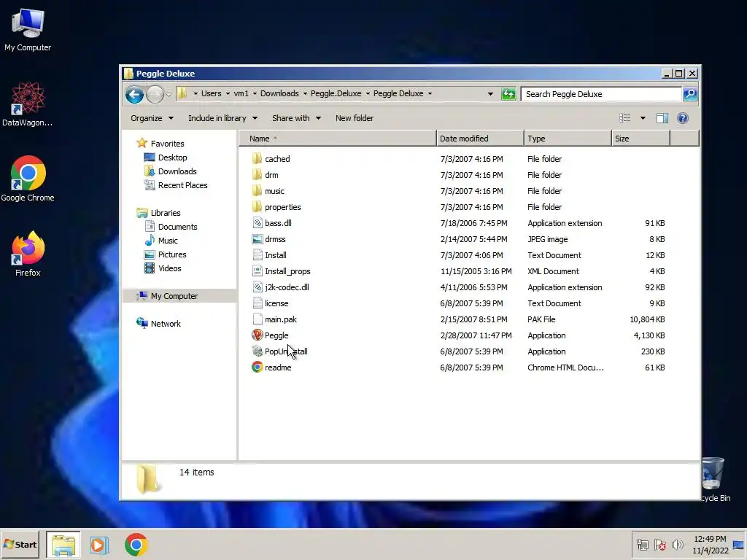
Task: Select the cached folder icon
Action: point(258,158)
